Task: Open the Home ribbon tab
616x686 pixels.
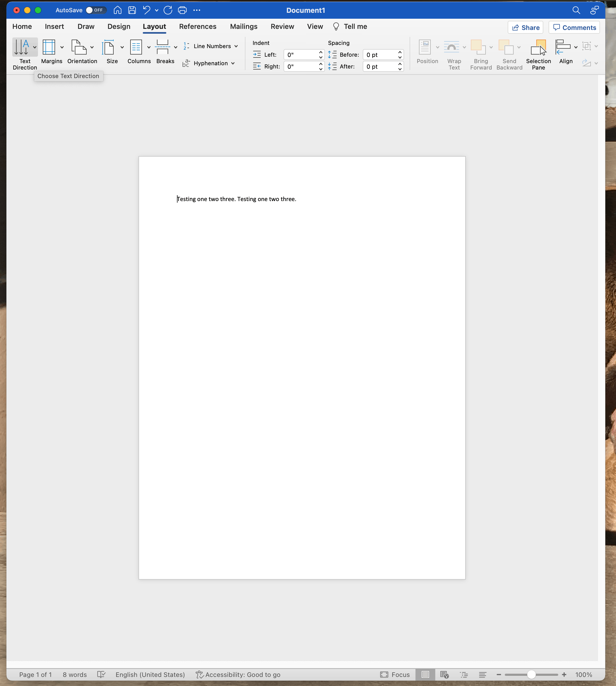Action: (22, 26)
